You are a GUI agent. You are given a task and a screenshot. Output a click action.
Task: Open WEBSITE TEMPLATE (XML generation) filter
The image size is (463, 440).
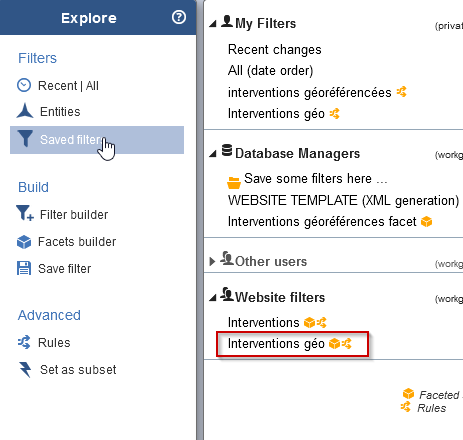[x=344, y=201]
